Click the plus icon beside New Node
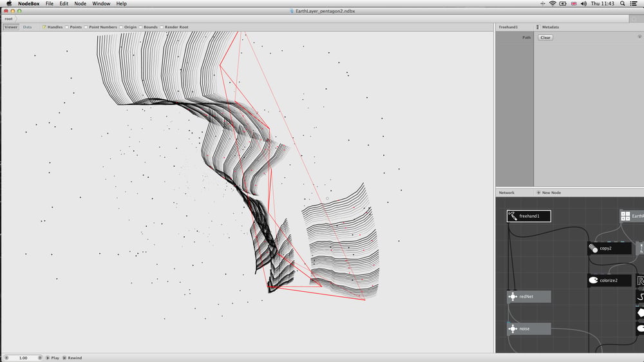The image size is (644, 362). point(538,193)
